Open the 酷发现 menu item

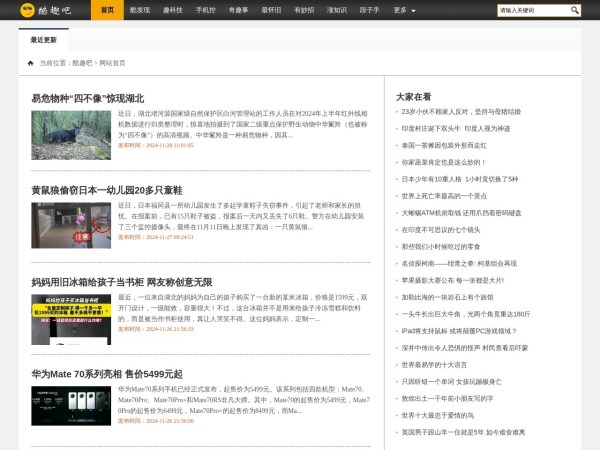pyautogui.click(x=140, y=10)
